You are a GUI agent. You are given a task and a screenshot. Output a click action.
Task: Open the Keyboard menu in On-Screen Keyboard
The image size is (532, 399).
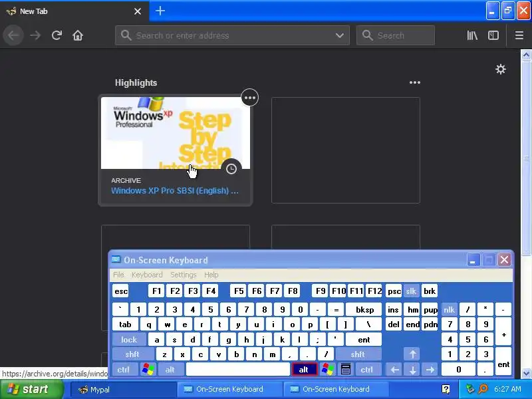[147, 275]
